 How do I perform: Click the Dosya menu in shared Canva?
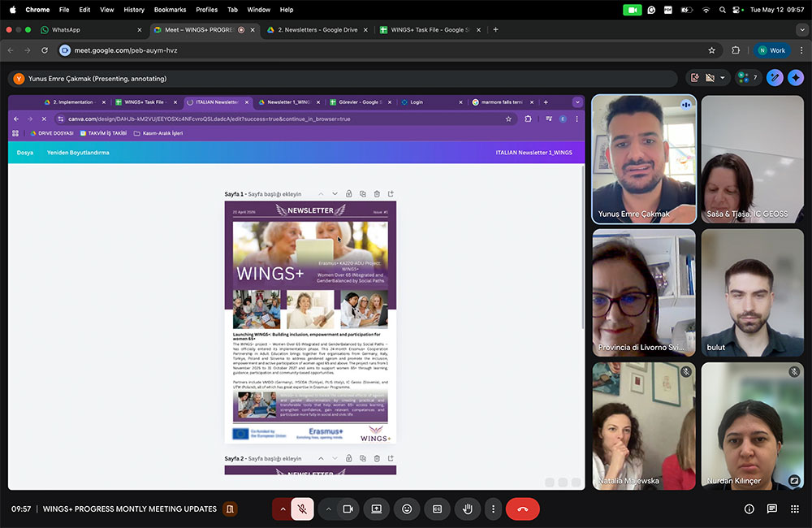[25, 153]
